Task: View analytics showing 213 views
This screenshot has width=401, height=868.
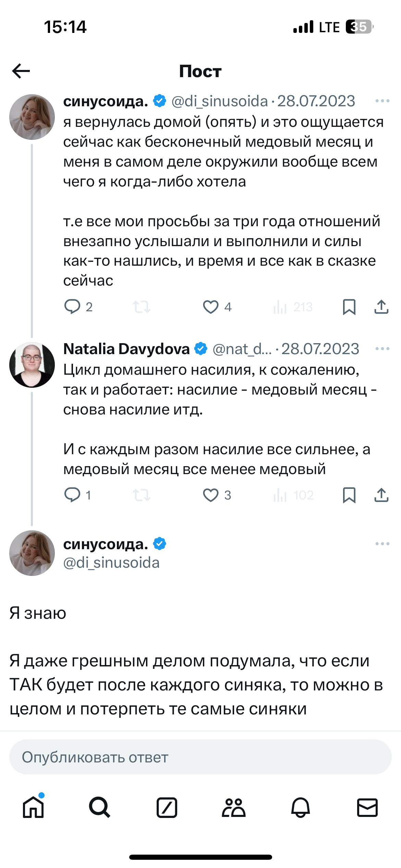Action: 293,307
